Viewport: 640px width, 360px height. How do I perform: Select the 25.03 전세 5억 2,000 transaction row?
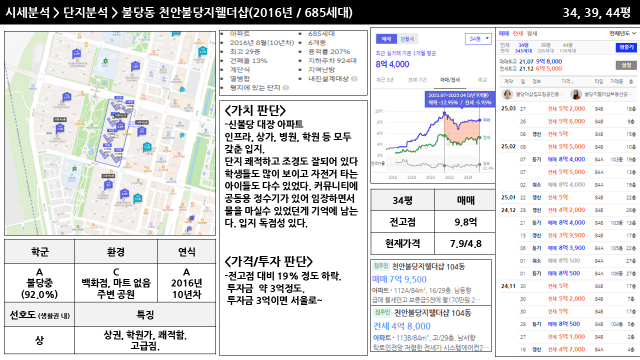coord(568,109)
